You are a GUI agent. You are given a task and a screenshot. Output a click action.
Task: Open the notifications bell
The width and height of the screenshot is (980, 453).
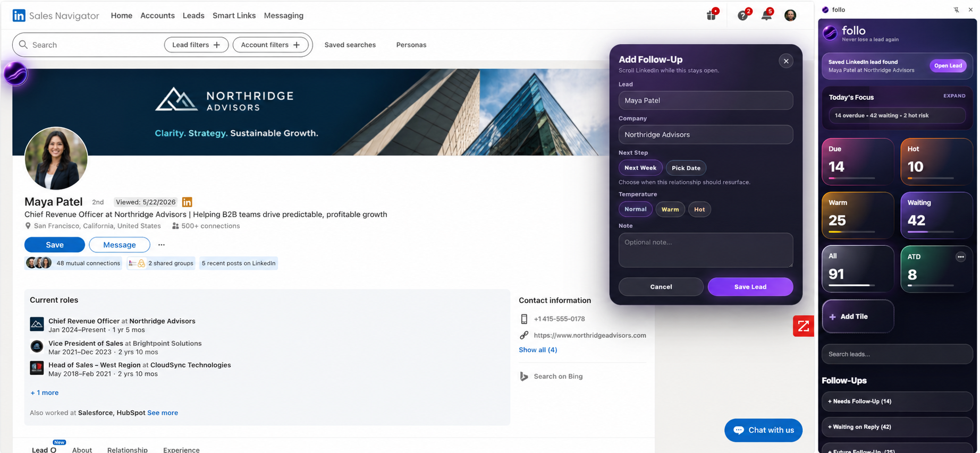766,15
